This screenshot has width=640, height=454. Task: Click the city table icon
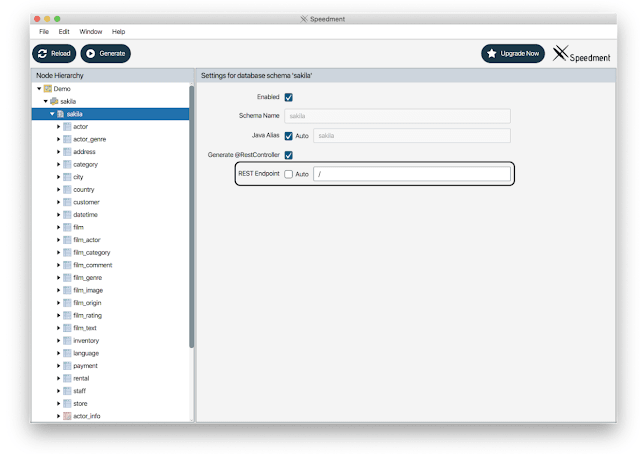pyautogui.click(x=67, y=177)
